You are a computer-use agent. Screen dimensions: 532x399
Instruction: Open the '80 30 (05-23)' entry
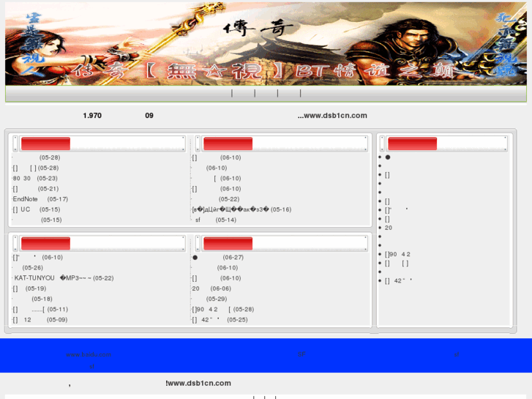35,179
